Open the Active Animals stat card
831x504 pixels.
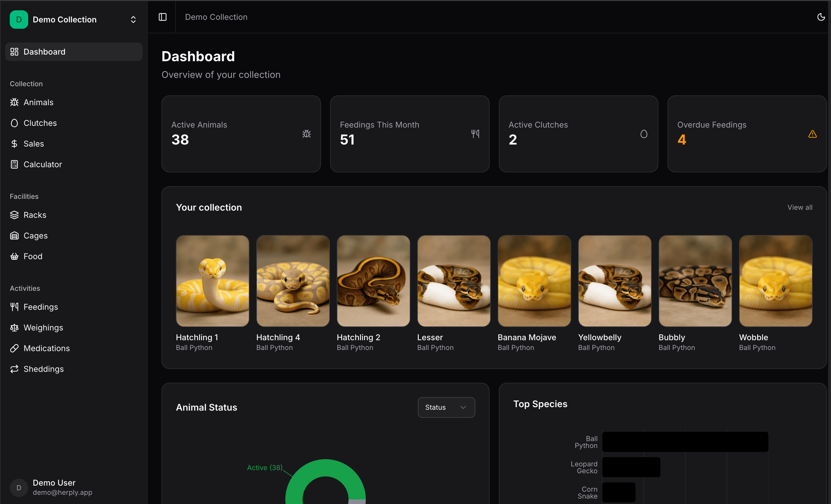(x=241, y=134)
